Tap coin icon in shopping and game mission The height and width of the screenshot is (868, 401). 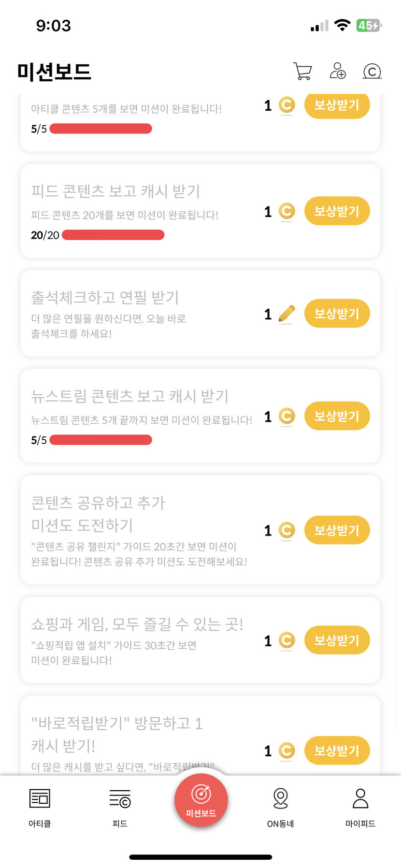coord(287,640)
